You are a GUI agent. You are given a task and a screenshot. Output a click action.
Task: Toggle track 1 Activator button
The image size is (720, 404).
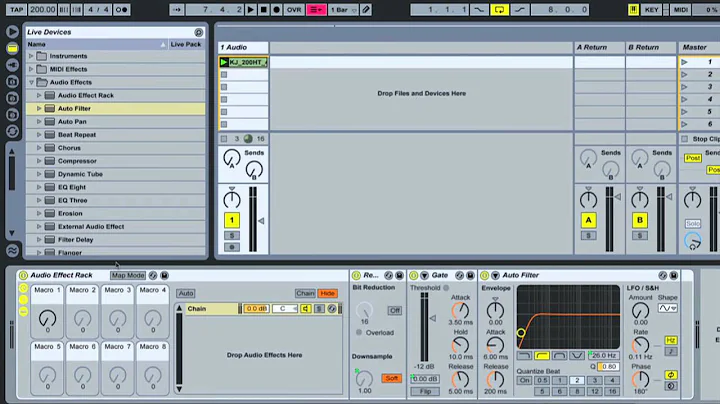point(232,220)
